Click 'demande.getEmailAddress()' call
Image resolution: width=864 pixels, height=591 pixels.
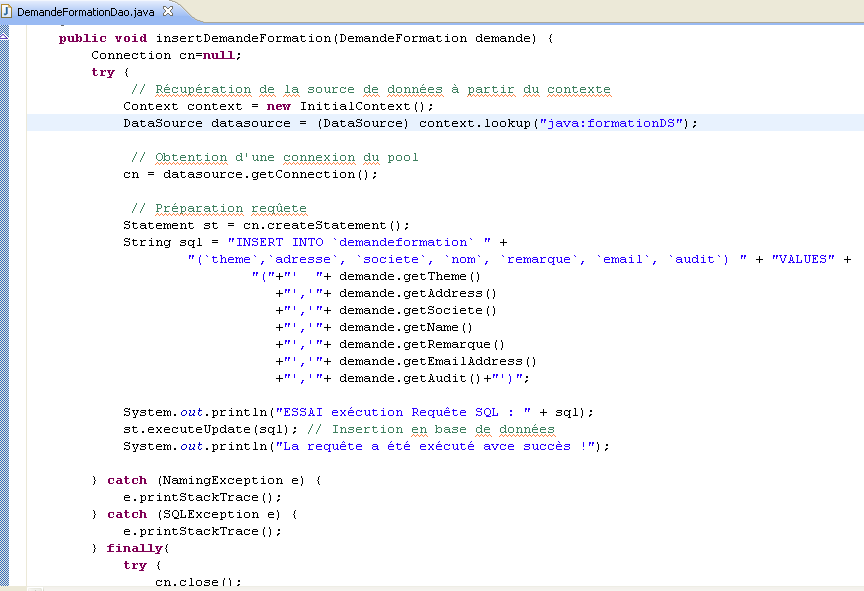[x=438, y=362]
